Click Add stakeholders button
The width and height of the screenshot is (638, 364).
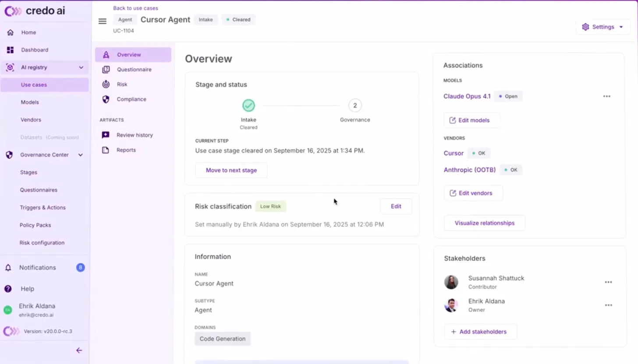[480, 332]
